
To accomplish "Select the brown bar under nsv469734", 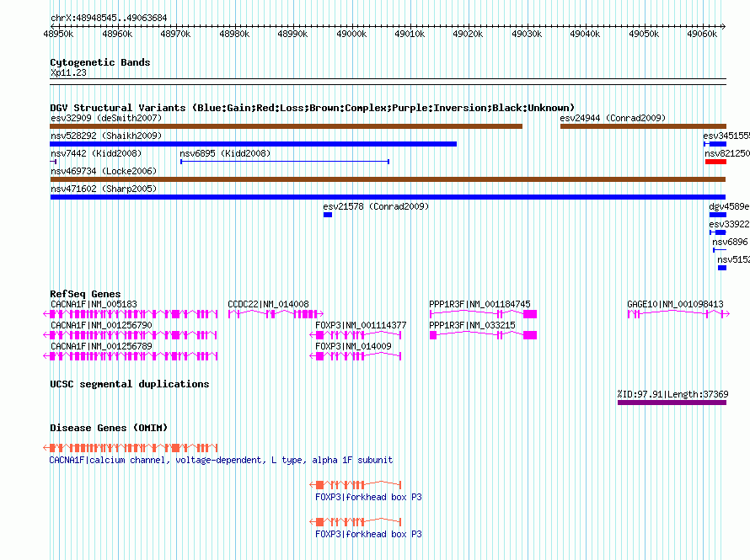I will pyautogui.click(x=388, y=179).
